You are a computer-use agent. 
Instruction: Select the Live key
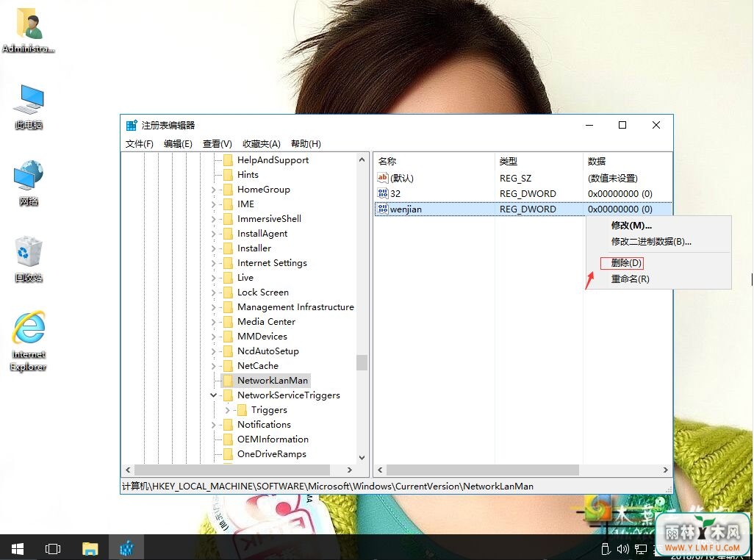tap(245, 277)
